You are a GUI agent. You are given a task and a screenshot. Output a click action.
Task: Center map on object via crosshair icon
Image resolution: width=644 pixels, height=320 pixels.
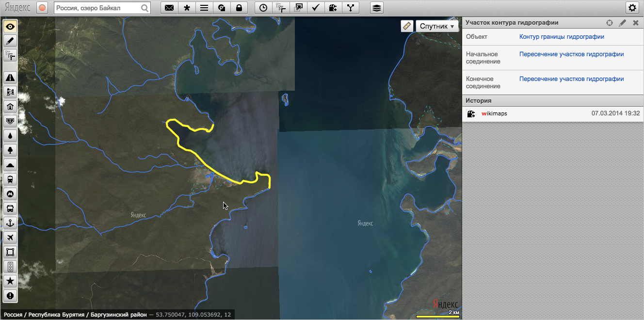(x=610, y=23)
